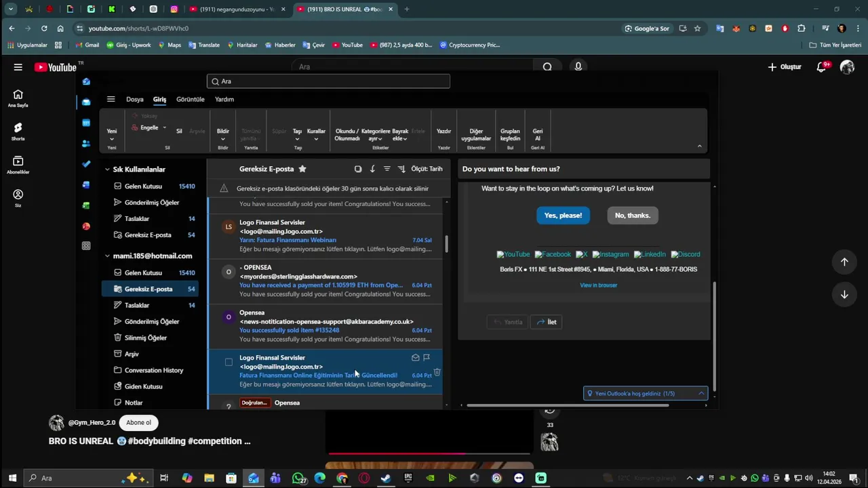Image resolution: width=868 pixels, height=488 pixels.
Task: Click YouTube search magnifier button
Action: coord(547,66)
